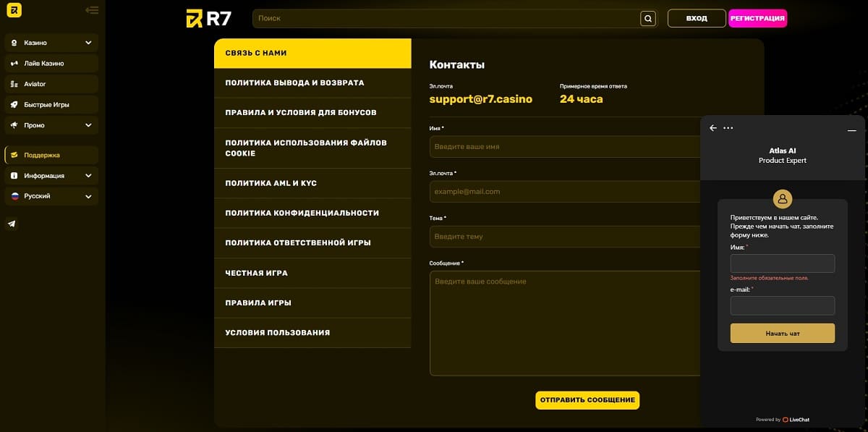Screen dimensions: 868x432
Task: Open Политика вывода и возврата
Action: coord(312,83)
